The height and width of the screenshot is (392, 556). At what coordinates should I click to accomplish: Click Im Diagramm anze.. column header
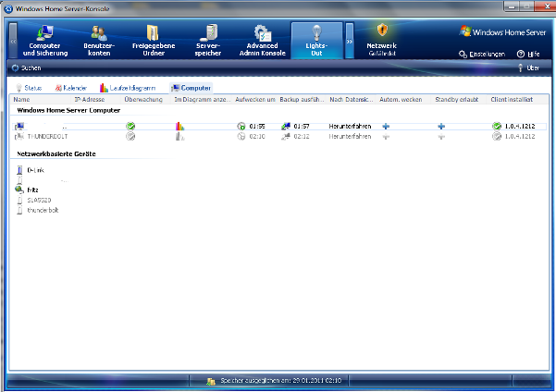pos(202,100)
